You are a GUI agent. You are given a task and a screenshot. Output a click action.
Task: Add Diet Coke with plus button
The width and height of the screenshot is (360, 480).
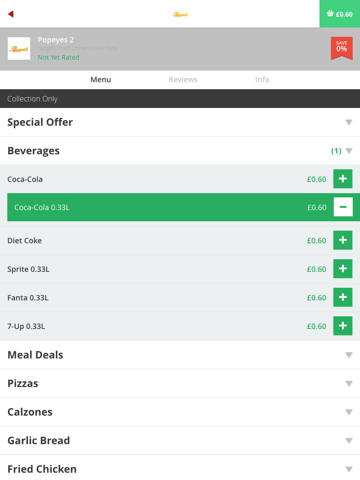point(343,240)
